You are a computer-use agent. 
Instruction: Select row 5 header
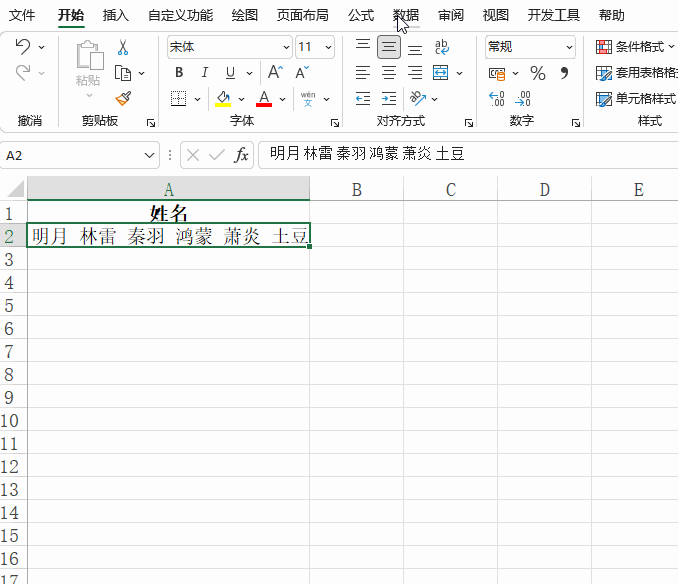13,305
